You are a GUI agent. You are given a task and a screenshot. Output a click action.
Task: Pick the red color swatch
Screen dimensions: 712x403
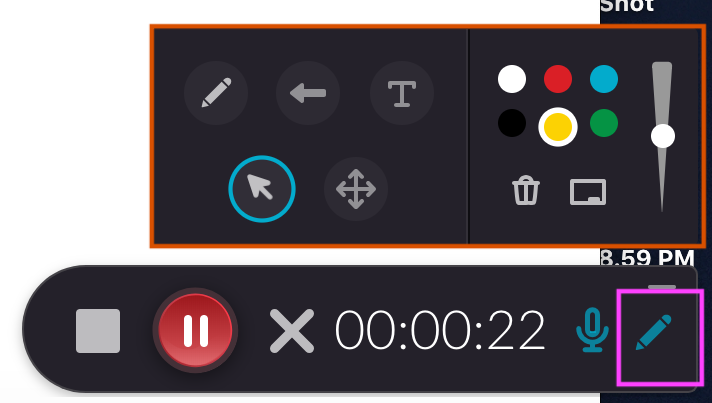(x=558, y=79)
